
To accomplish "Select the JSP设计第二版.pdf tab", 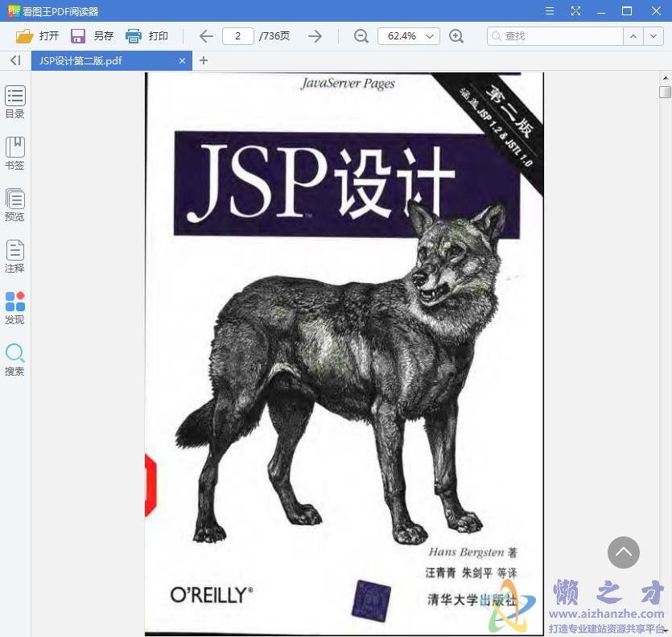I will pos(111,61).
